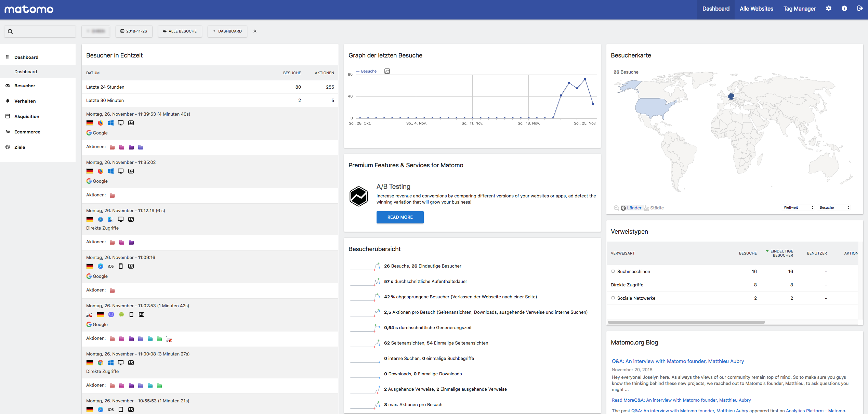Click the peak data point on graph
Viewport: 868px width, 414px height.
tap(585, 79)
